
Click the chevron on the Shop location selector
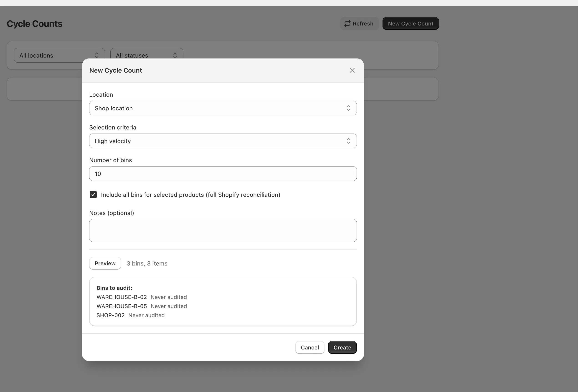tap(348, 108)
